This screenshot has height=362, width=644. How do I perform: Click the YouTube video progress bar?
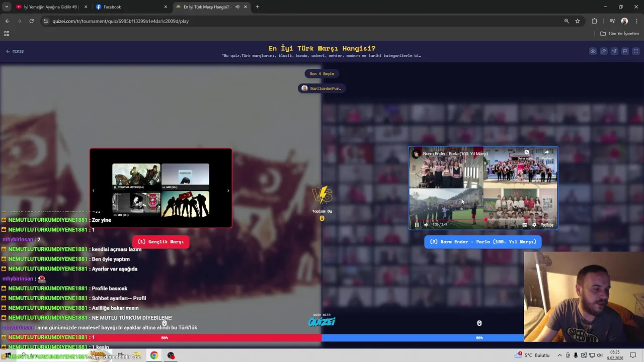[x=483, y=220]
